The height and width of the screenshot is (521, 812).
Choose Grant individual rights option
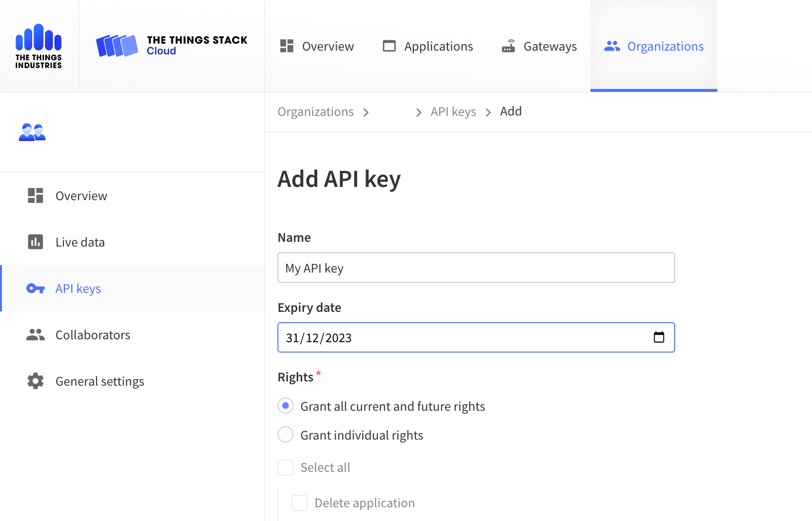coord(286,434)
